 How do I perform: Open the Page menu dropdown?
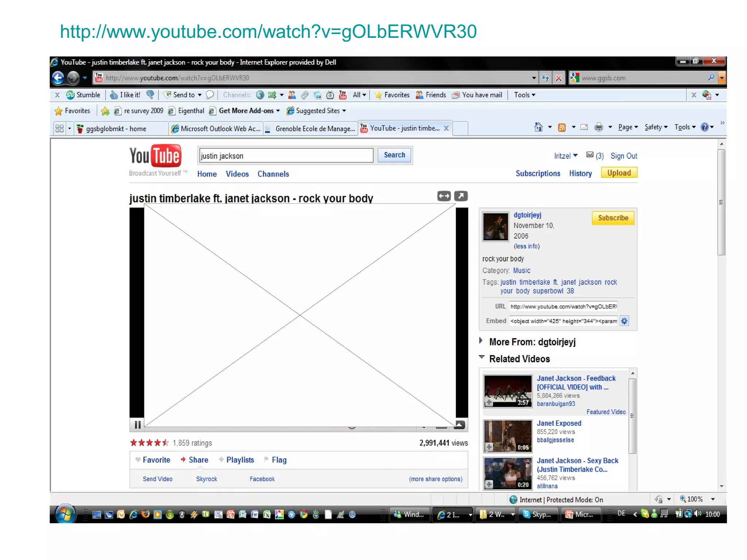click(x=628, y=127)
